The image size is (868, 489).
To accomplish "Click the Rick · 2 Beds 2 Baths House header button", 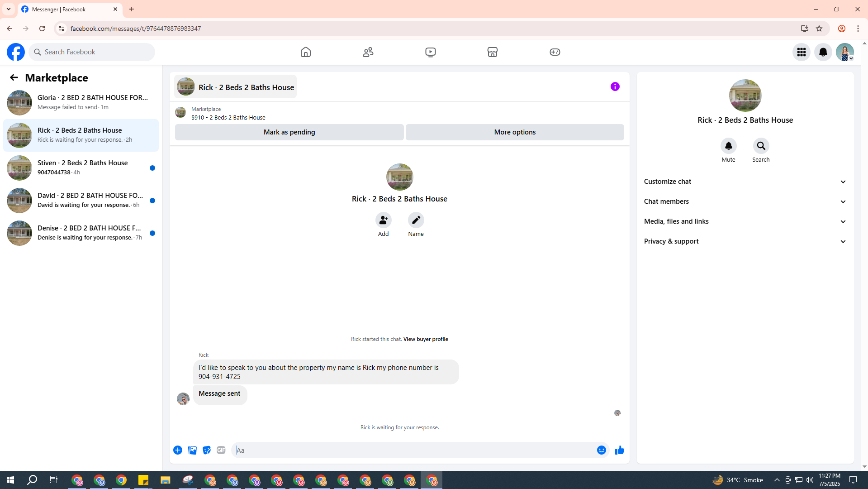I will 236,87.
